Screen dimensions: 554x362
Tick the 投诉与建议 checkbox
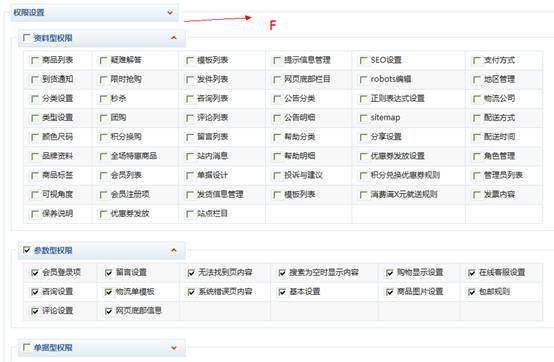277,176
